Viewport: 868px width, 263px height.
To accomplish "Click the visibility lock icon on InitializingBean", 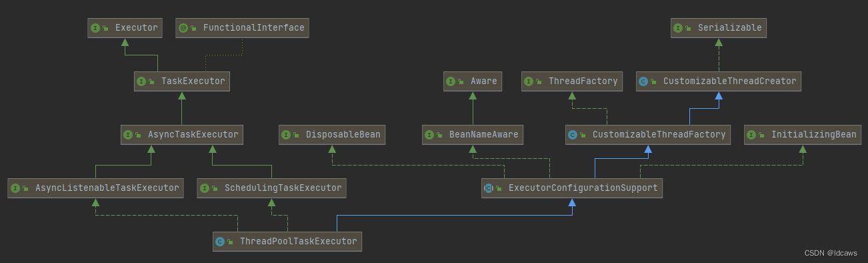I will pyautogui.click(x=761, y=136).
